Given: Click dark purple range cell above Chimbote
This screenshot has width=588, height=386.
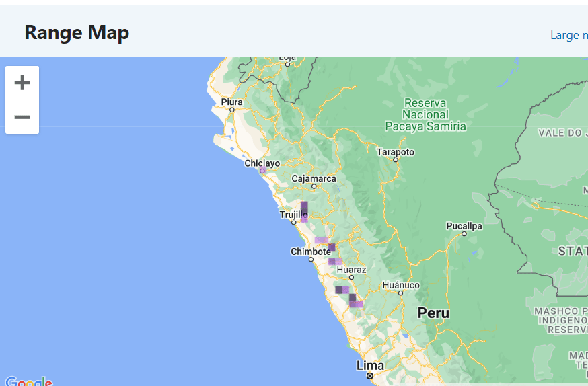Looking at the screenshot, I should click(332, 247).
